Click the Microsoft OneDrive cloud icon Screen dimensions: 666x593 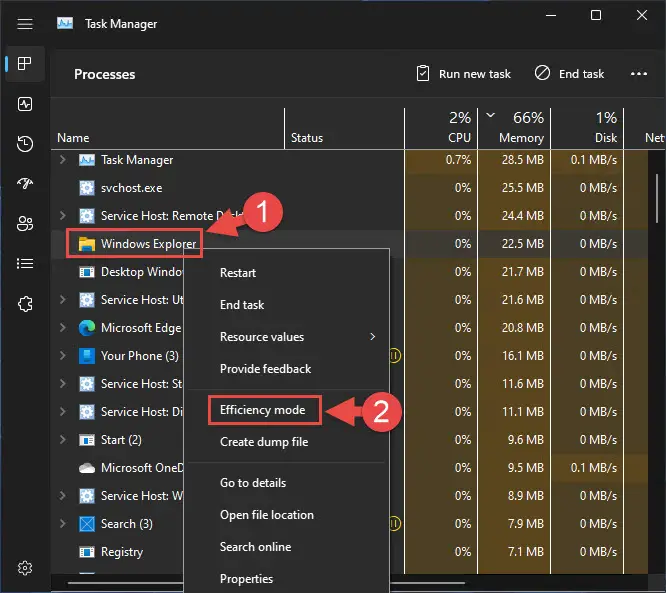pyautogui.click(x=87, y=468)
